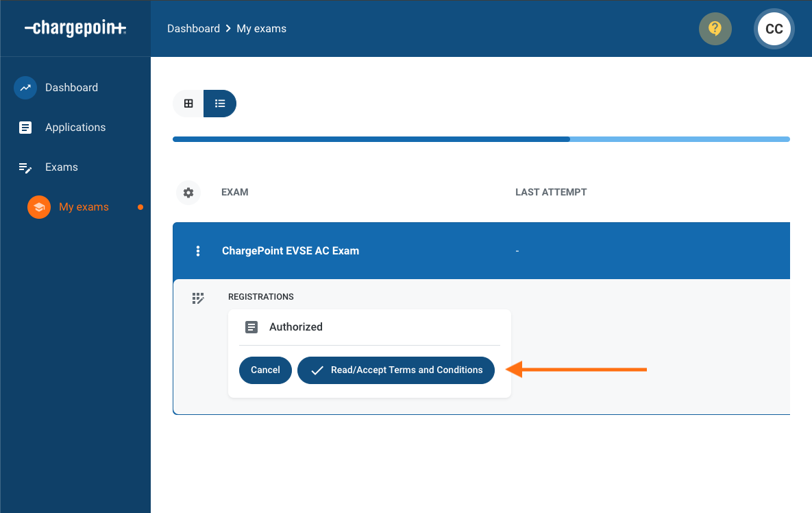Select the ChargePoint EVSE AC Exam row title
Image resolution: width=812 pixels, height=513 pixels.
tap(291, 251)
